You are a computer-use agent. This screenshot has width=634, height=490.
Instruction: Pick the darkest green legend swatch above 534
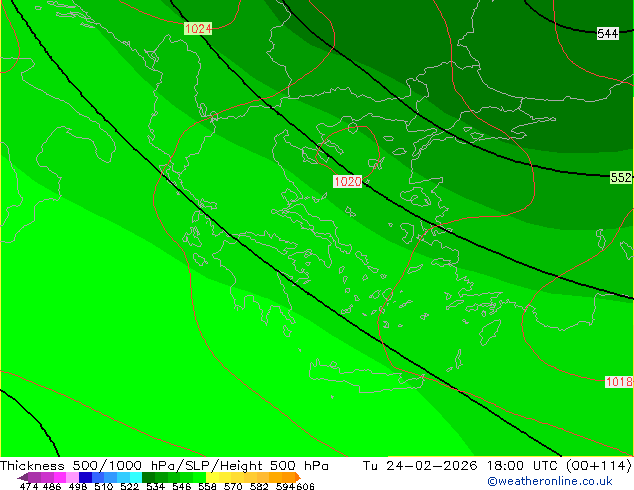point(148,477)
